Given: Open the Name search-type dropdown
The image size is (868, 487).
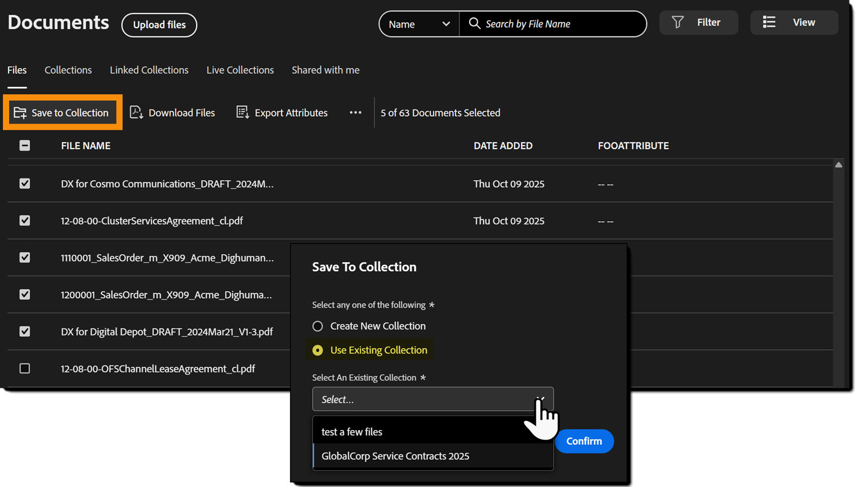Looking at the screenshot, I should pyautogui.click(x=419, y=24).
